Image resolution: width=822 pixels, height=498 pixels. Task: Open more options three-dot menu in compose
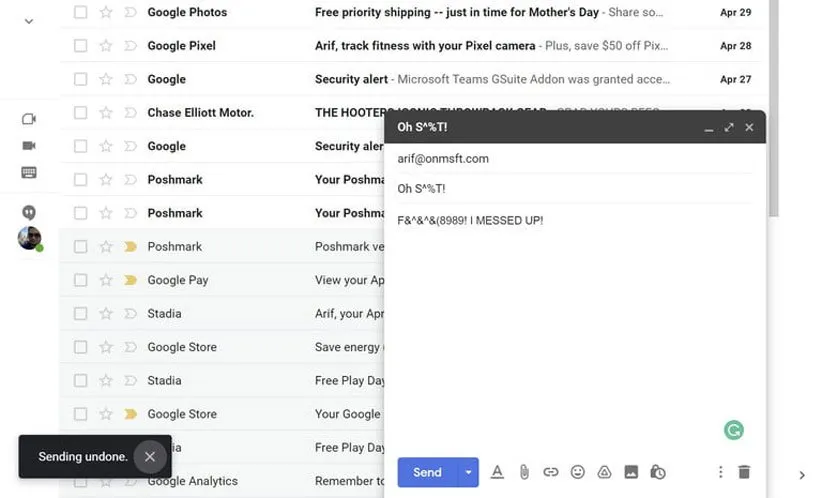(720, 472)
